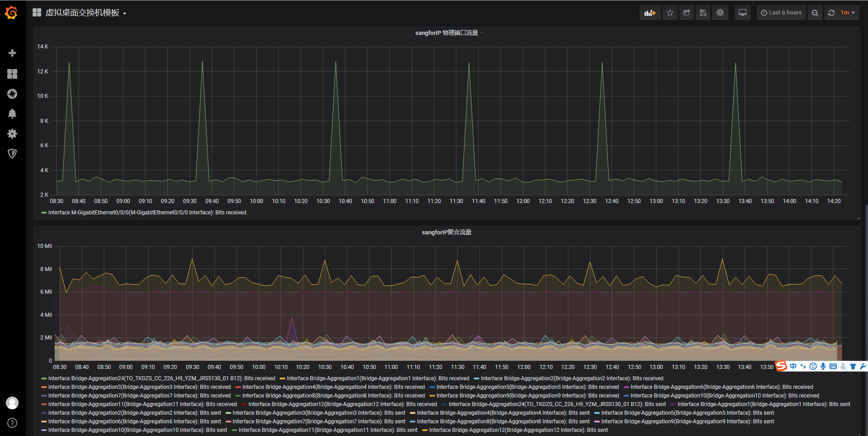
Task: Toggle the M-GigabitEthernet0/0/0 Bits received series
Action: (147, 212)
